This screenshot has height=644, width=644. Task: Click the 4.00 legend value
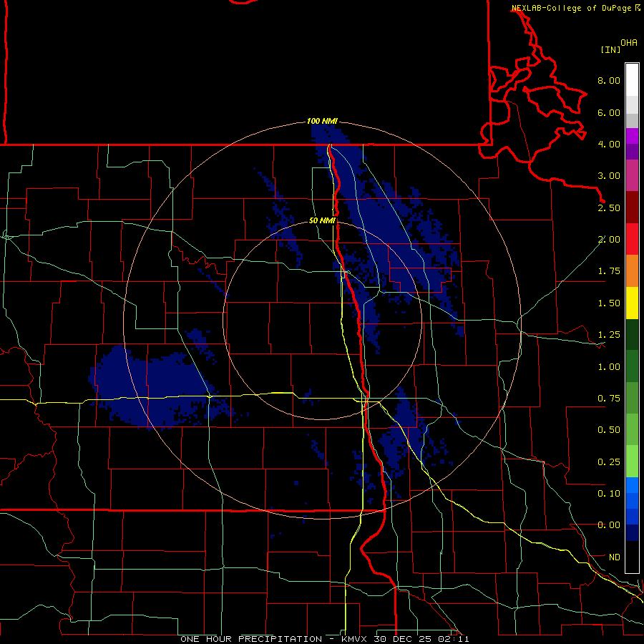coord(609,144)
